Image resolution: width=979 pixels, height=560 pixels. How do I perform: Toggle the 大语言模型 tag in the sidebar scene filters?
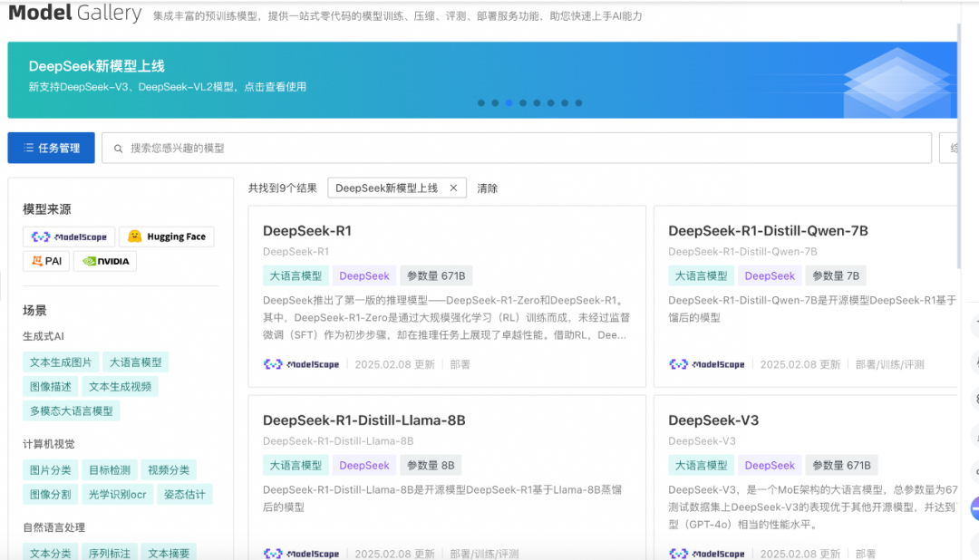(135, 362)
